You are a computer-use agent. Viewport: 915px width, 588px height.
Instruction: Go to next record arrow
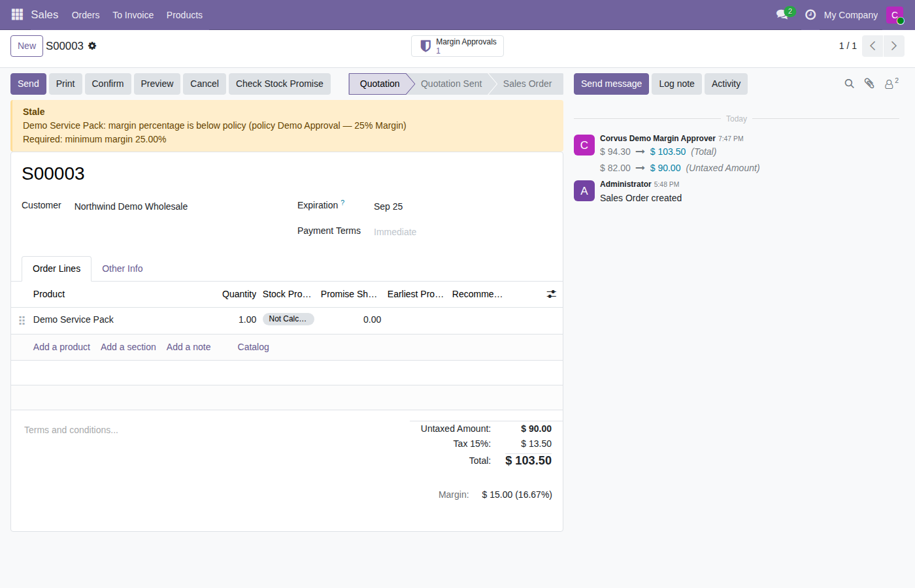coord(894,46)
